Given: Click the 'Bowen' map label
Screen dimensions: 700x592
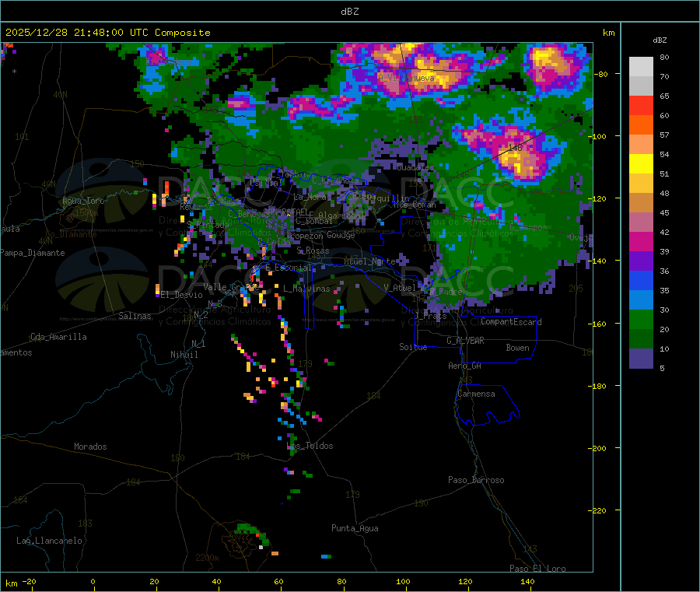Looking at the screenshot, I should coord(517,348).
